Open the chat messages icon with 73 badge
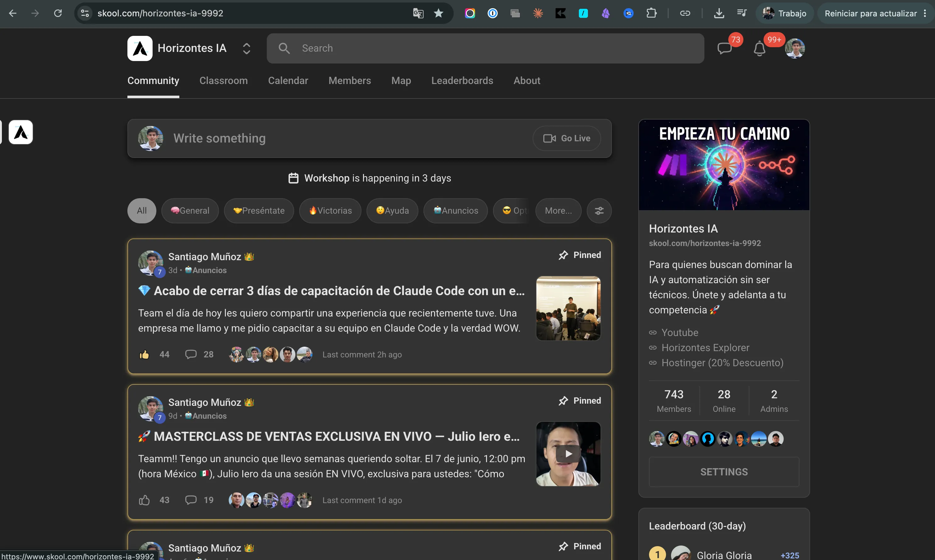The width and height of the screenshot is (935, 560). tap(725, 48)
